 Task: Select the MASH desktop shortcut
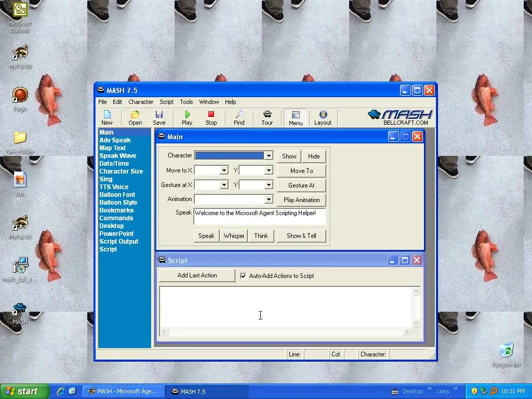pyautogui.click(x=20, y=313)
